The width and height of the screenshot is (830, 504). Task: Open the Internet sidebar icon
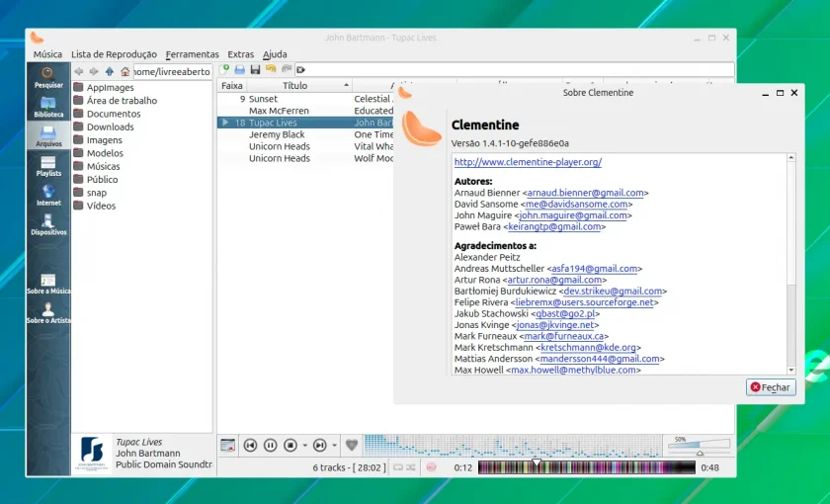coord(48,196)
